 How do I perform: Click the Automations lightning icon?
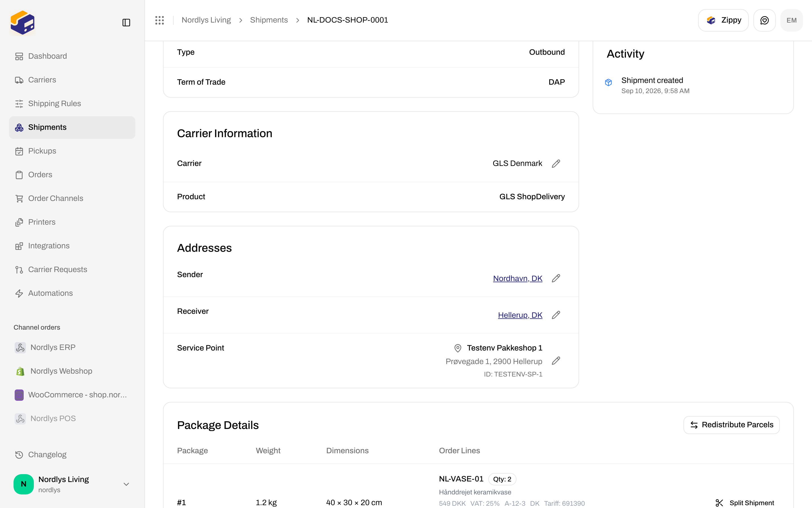19,293
